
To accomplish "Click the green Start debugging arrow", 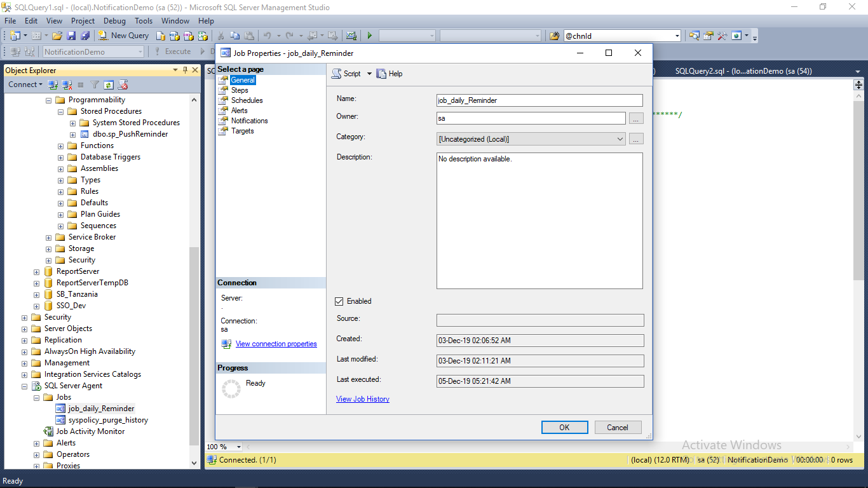I will pos(369,36).
